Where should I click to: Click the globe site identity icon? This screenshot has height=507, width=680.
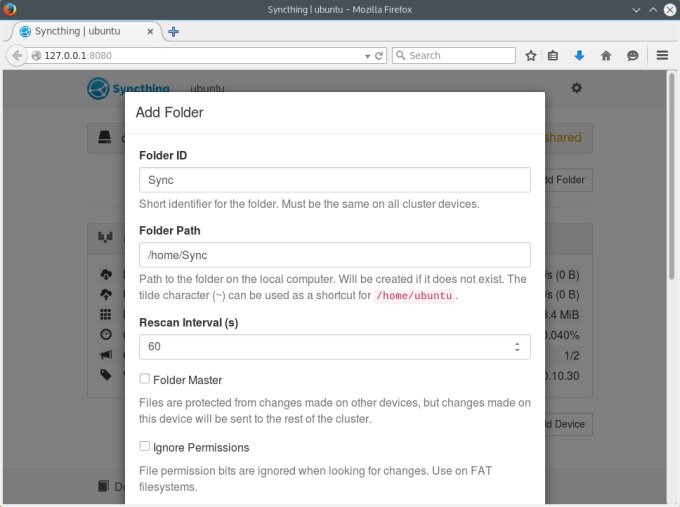[36, 56]
